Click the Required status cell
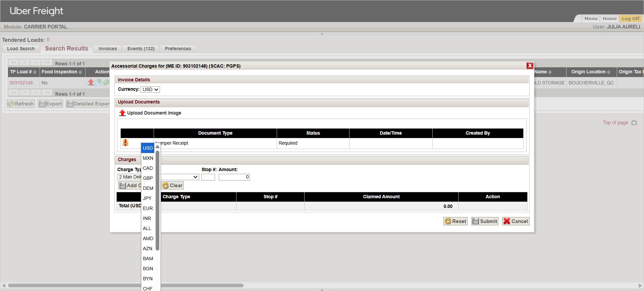 313,143
